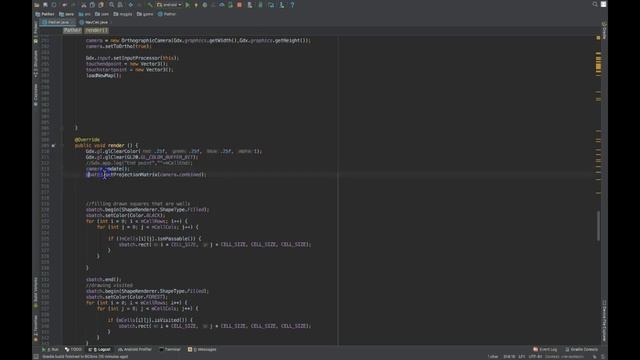Image resolution: width=640 pixels, height=360 pixels.
Task: Click the Copy toolbar icon
Action: point(92,5)
